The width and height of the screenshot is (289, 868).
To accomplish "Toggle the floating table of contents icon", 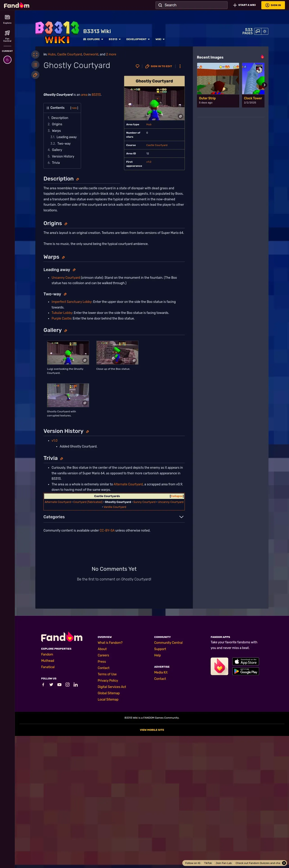I will tap(35, 65).
